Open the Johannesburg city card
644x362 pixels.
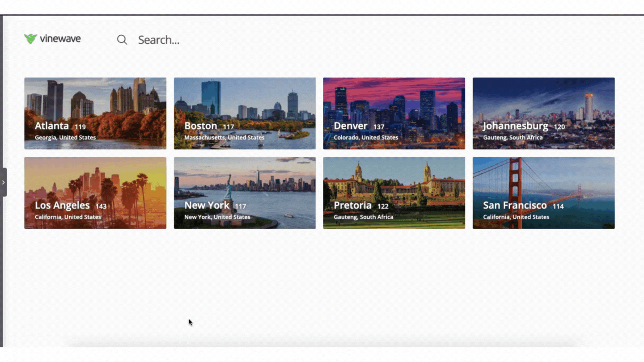pyautogui.click(x=543, y=114)
